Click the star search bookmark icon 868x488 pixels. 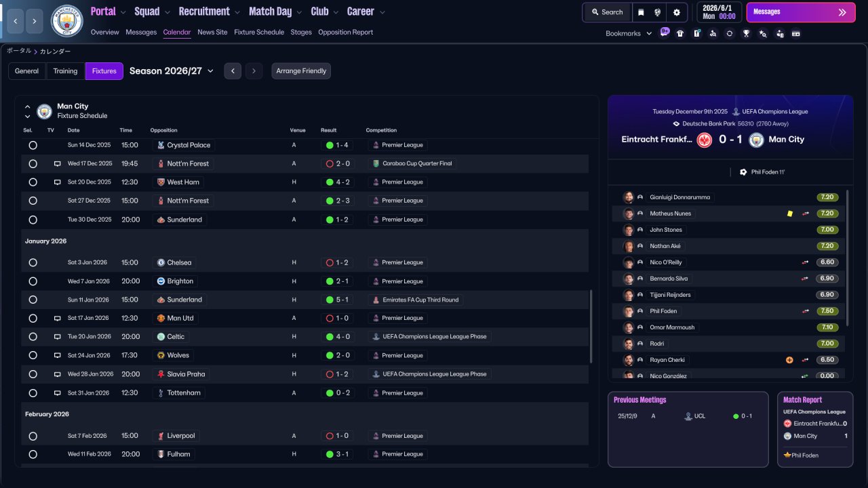pos(763,33)
